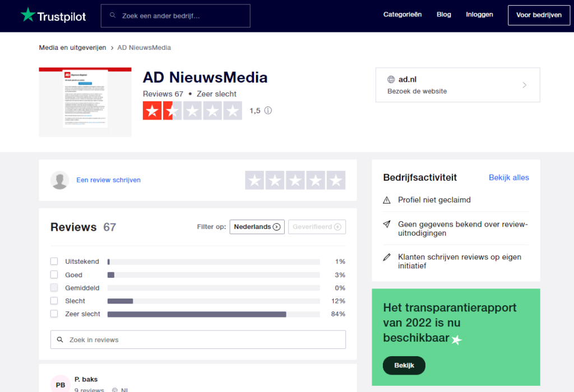Rate five stars in write-review box
The height and width of the screenshot is (392, 574).
pos(336,180)
